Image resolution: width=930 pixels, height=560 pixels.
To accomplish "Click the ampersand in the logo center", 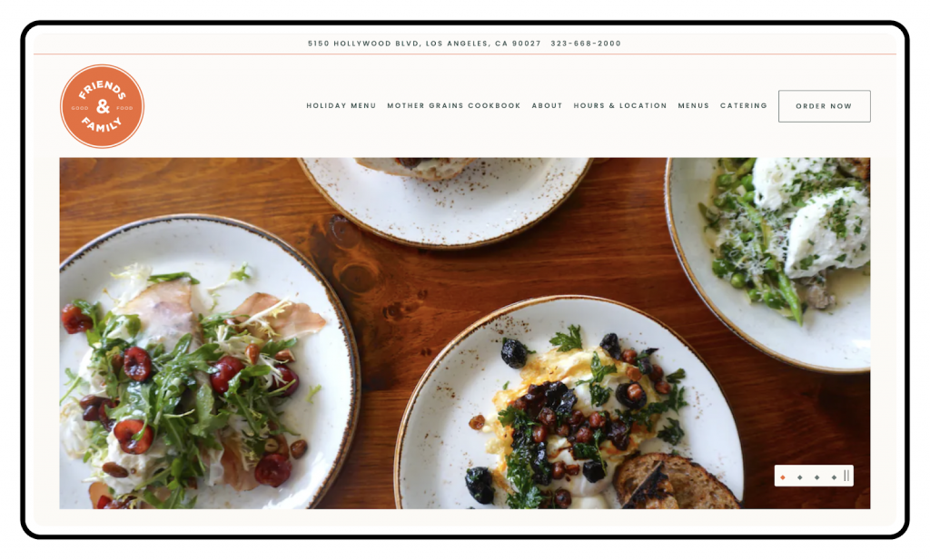I will (104, 107).
